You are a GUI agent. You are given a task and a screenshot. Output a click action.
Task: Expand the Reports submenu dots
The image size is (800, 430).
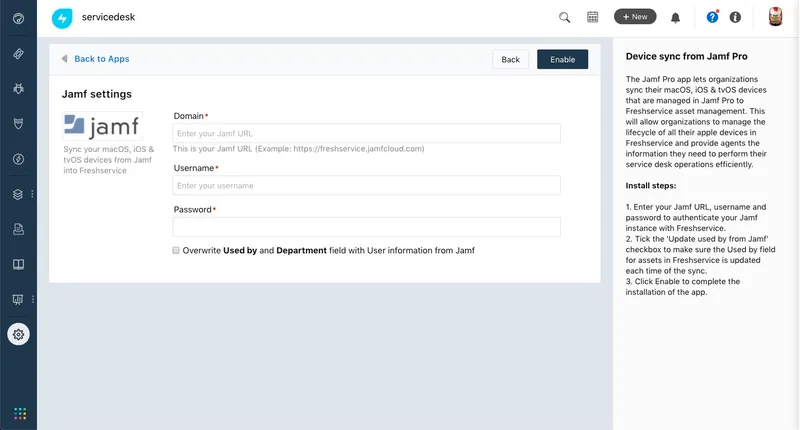(33, 299)
